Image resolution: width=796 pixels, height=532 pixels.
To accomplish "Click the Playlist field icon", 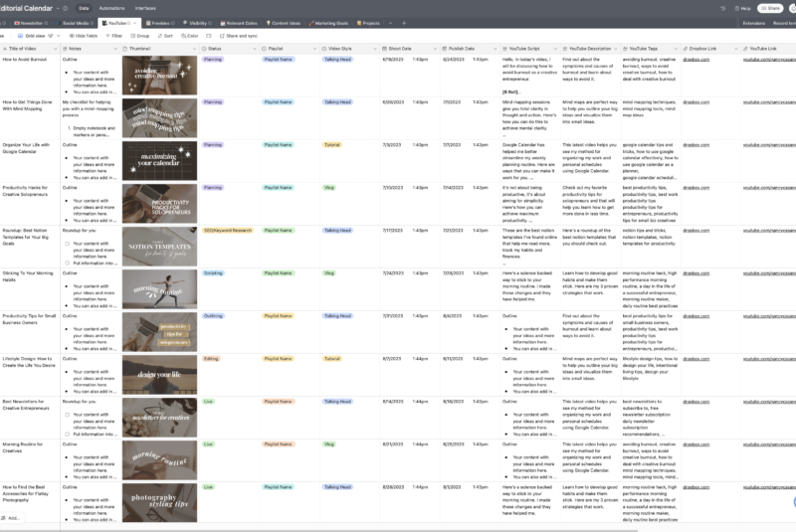I will click(264, 49).
